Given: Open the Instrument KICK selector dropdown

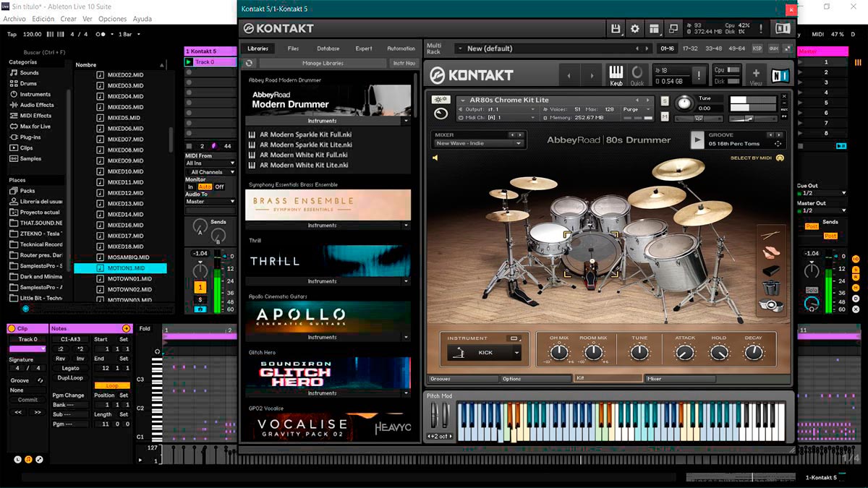Looking at the screenshot, I should click(484, 353).
